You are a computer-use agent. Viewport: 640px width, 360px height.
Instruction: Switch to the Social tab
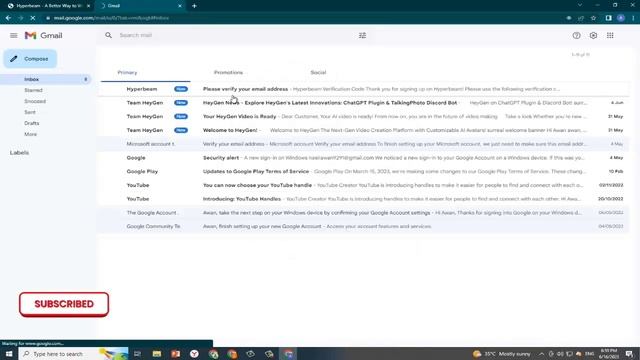click(318, 73)
